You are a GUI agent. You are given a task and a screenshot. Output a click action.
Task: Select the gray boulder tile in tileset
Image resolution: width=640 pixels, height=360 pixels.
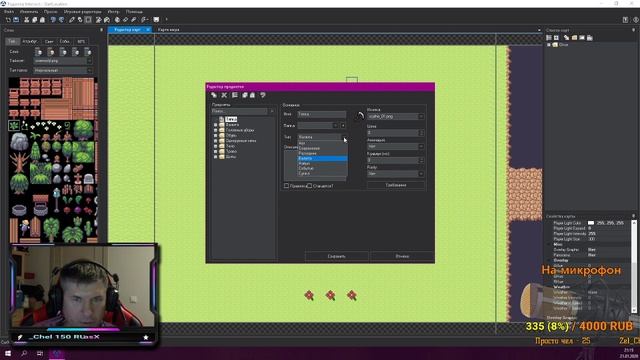(x=19, y=142)
